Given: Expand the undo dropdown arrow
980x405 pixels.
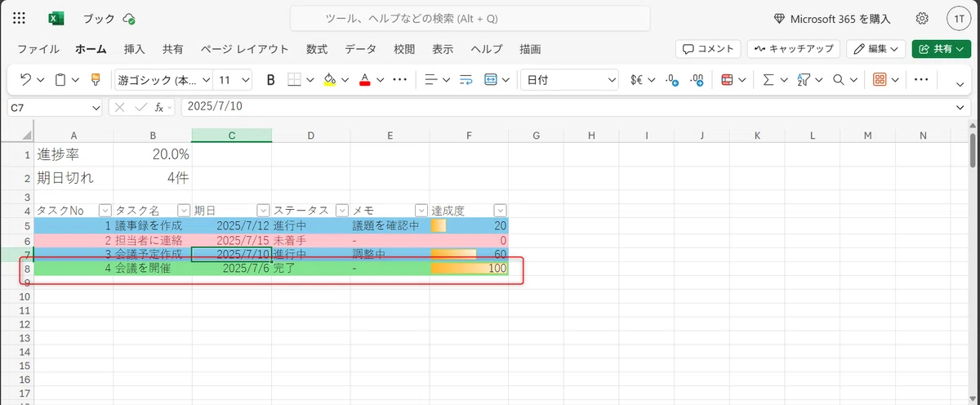Looking at the screenshot, I should click(x=41, y=80).
